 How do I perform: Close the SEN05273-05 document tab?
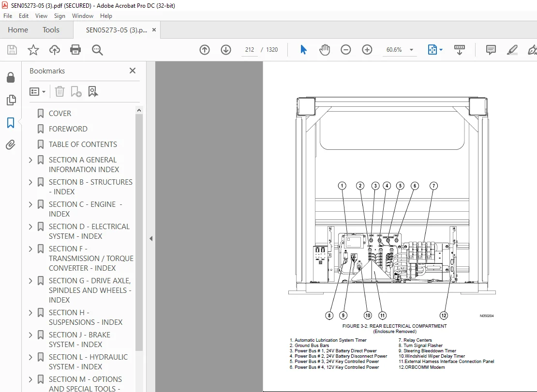click(154, 30)
